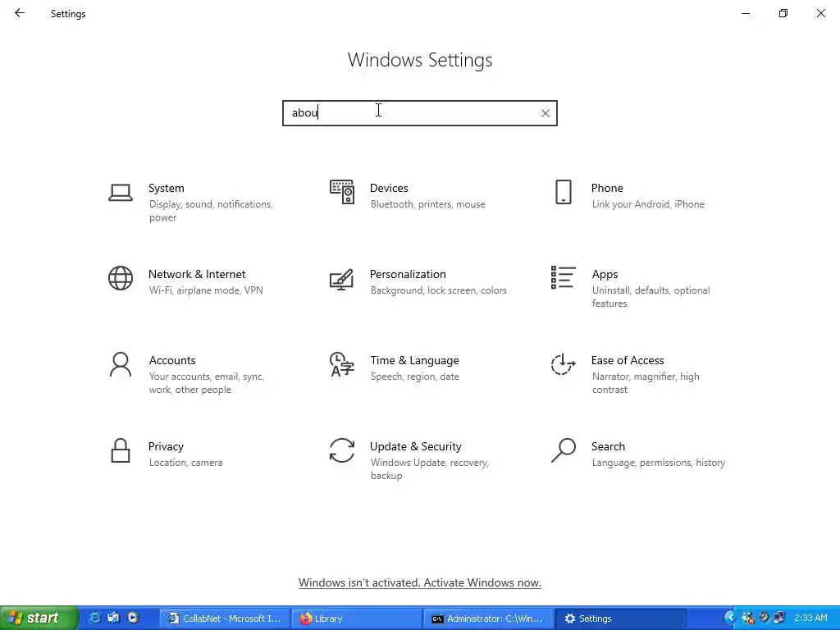Click 'Wi-Fi, airplane mode, VPN' description
This screenshot has height=630, width=840.
[206, 290]
